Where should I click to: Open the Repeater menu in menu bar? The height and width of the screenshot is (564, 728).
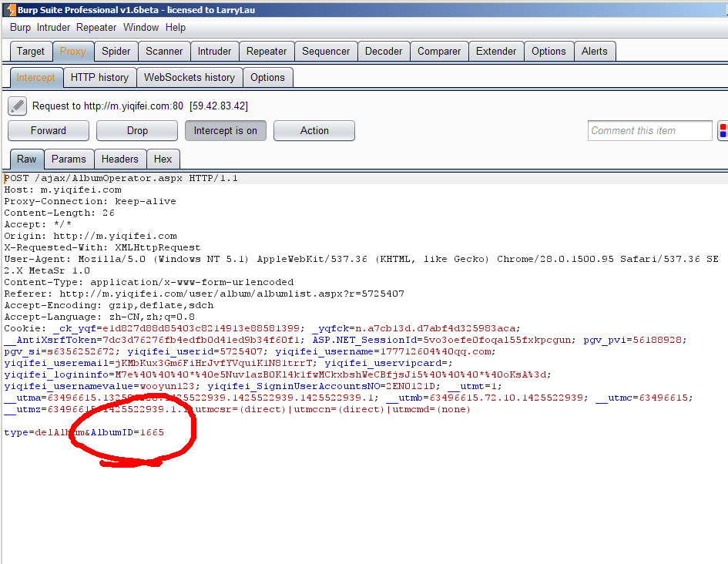point(96,28)
